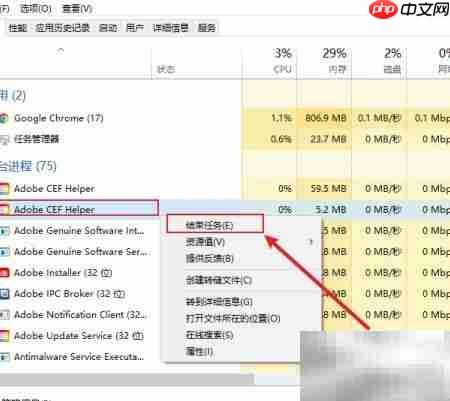The image size is (450, 401).
Task: Click the 23.7 MB memory value for 任务管理器
Action: (328, 139)
